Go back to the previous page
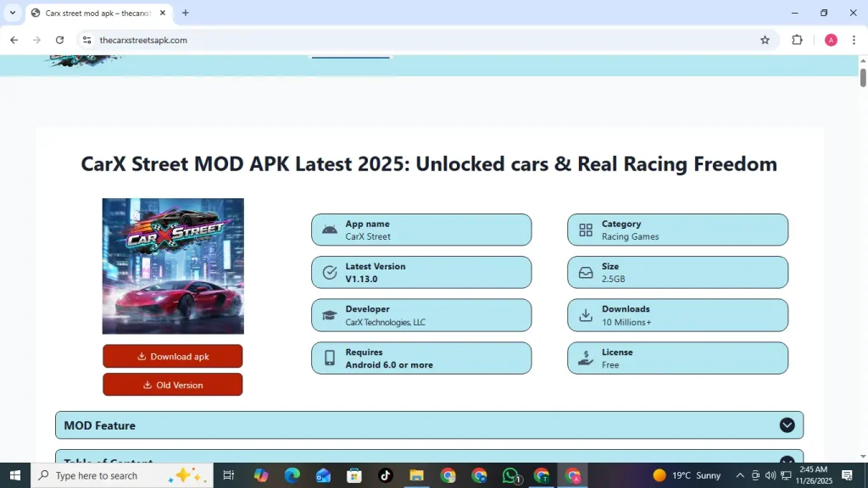The image size is (868, 488). click(x=14, y=40)
